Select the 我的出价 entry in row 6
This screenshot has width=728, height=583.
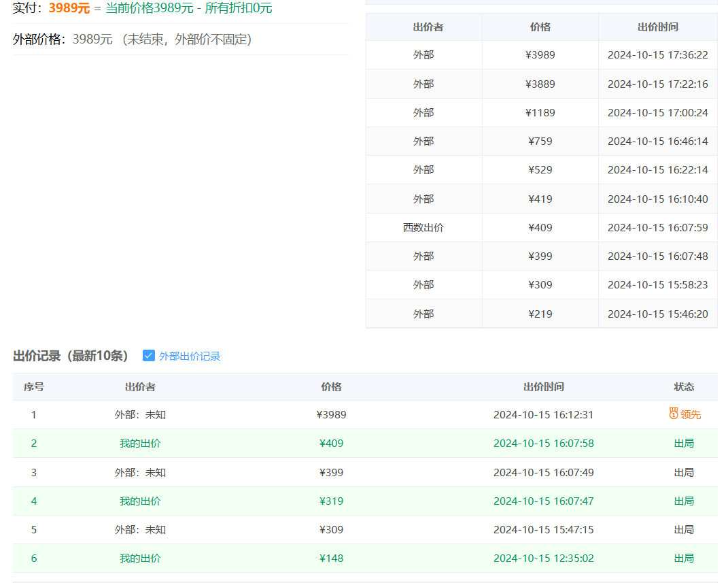[140, 559]
